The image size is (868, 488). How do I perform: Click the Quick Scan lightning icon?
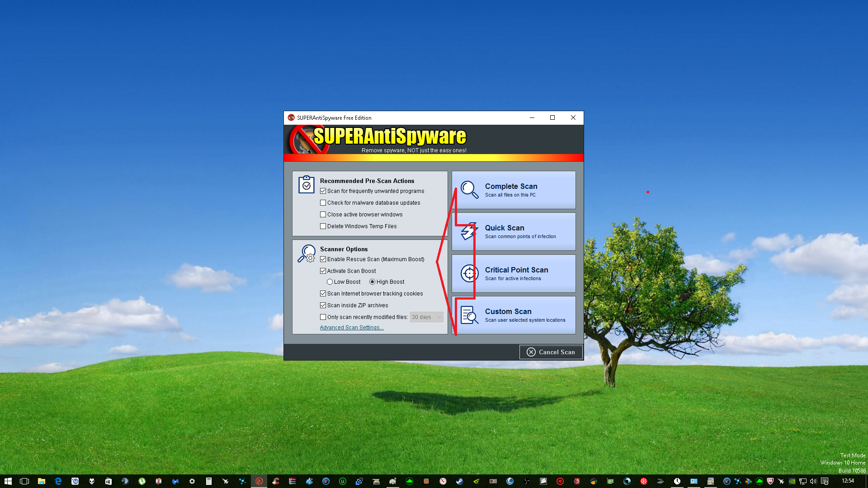click(469, 231)
